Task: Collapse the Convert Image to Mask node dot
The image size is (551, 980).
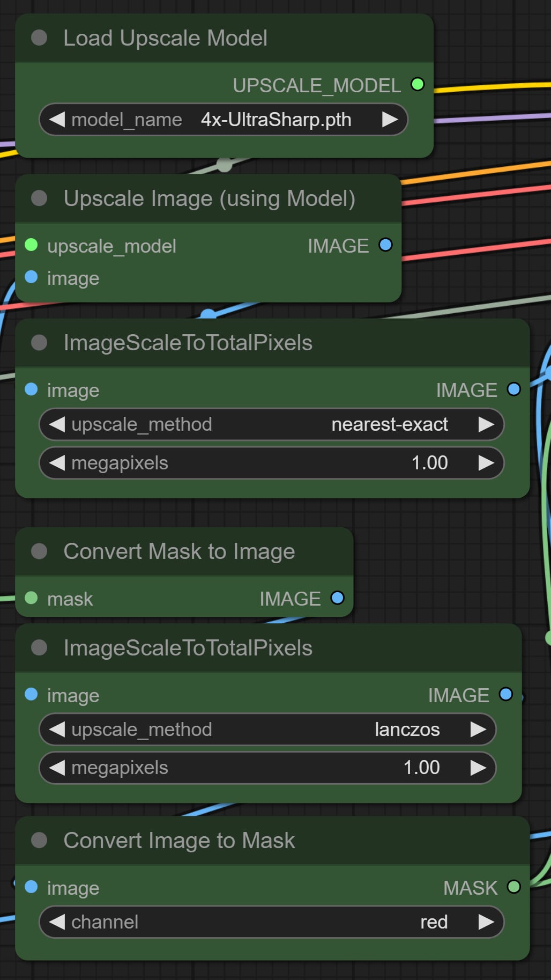Action: coord(39,841)
